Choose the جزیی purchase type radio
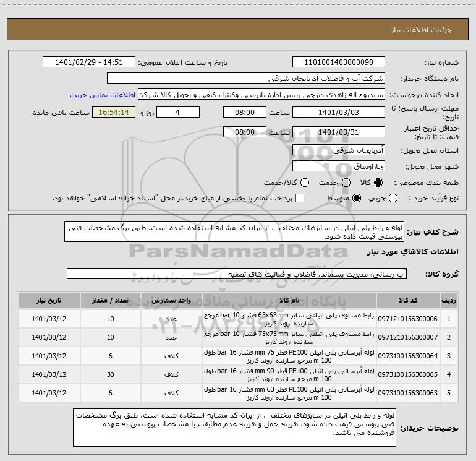476x461 pixels. 393,198
